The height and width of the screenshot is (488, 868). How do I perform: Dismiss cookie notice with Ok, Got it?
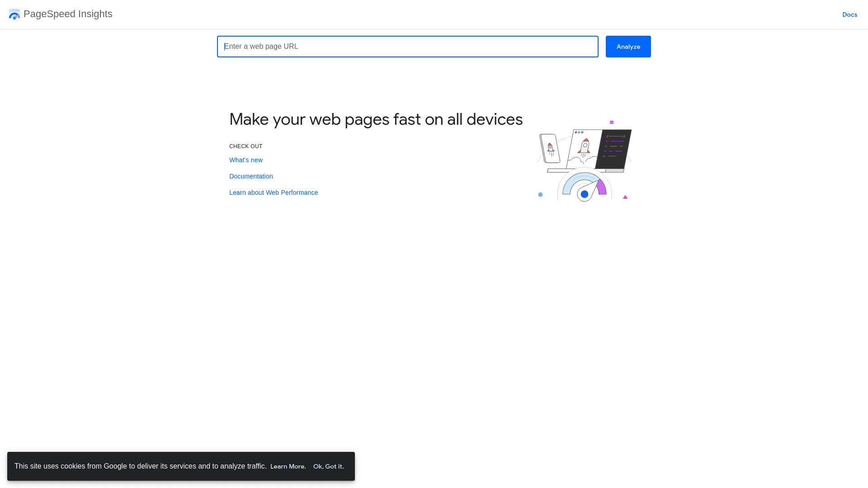(328, 466)
